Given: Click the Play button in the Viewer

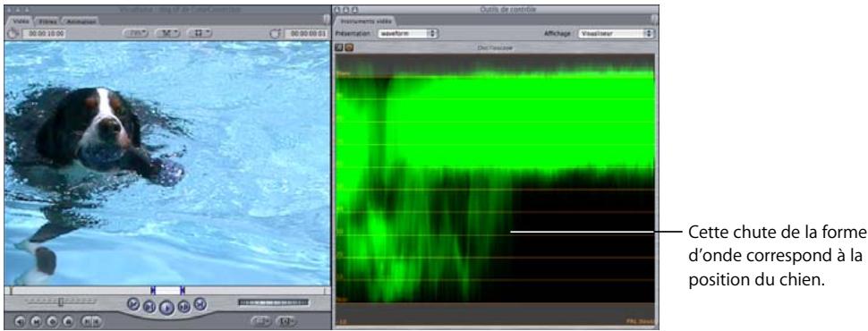Looking at the screenshot, I should tap(166, 307).
